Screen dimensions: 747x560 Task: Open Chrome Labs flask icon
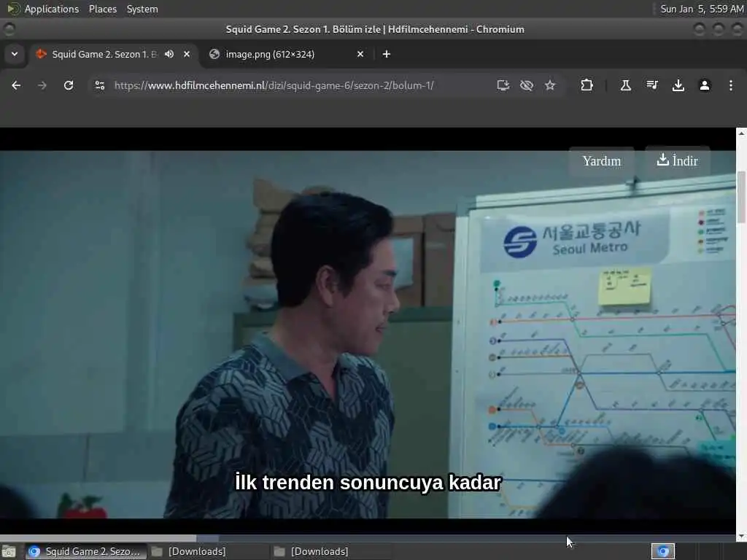[x=625, y=85]
